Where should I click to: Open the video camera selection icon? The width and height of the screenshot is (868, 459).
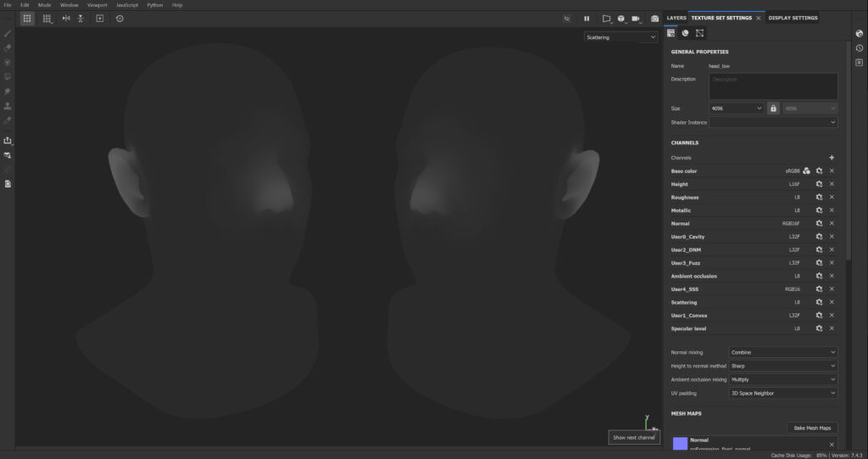(x=636, y=19)
